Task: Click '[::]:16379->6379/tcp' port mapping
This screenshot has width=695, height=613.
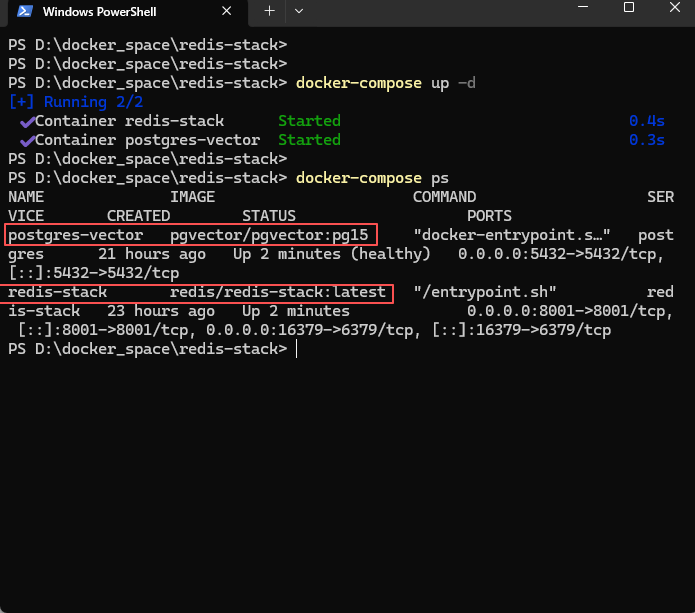Action: pos(521,330)
